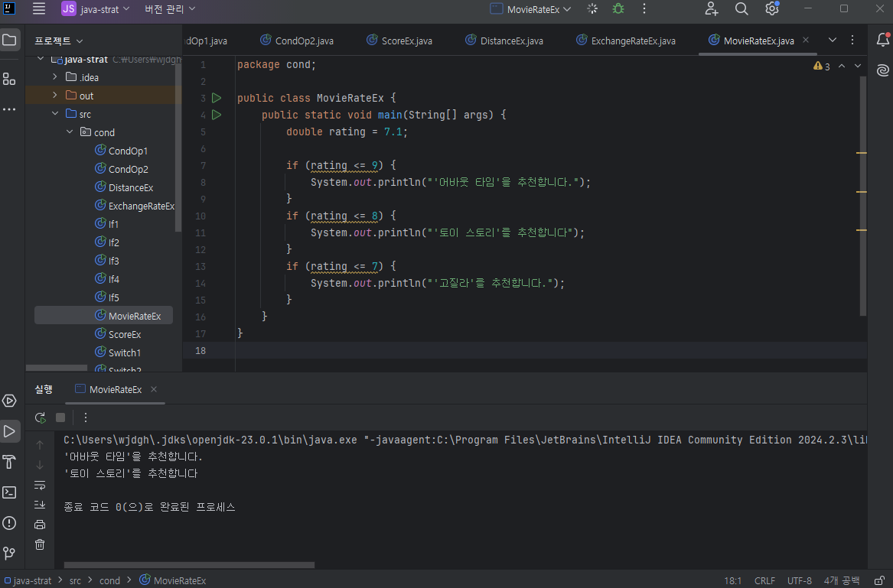Click the console horizontal scrollbar
The width and height of the screenshot is (893, 588).
click(x=188, y=565)
